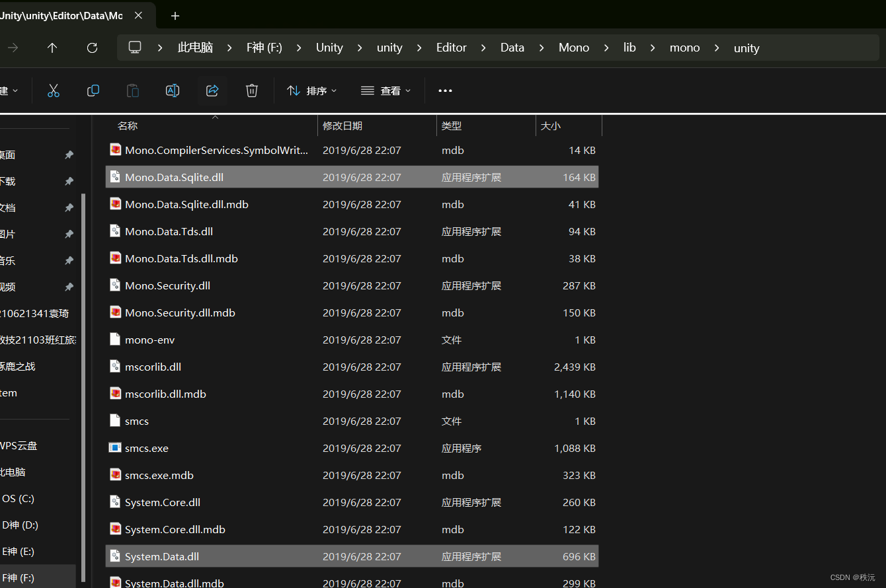Select Mono.Data.Tds.dll file

tap(352, 231)
